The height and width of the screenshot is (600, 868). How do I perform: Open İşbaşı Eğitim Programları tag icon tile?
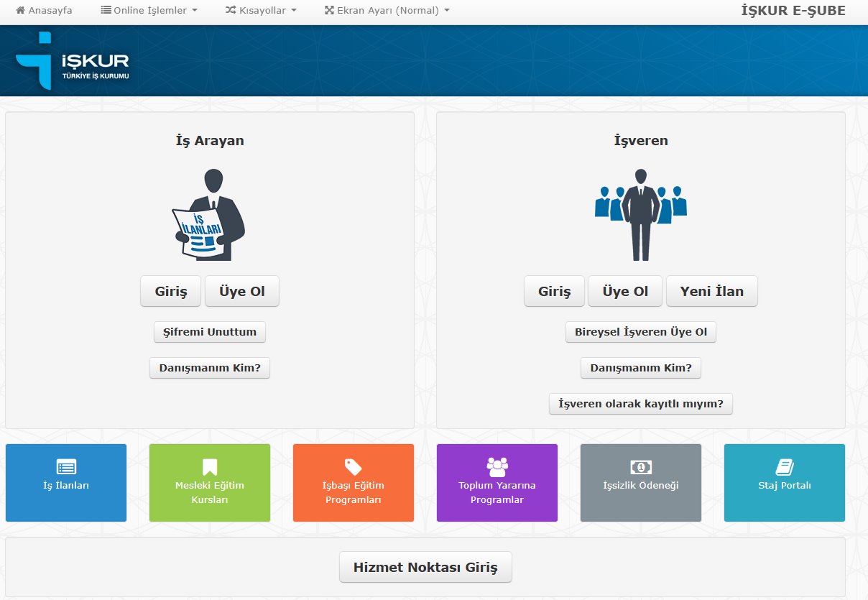pyautogui.click(x=354, y=483)
